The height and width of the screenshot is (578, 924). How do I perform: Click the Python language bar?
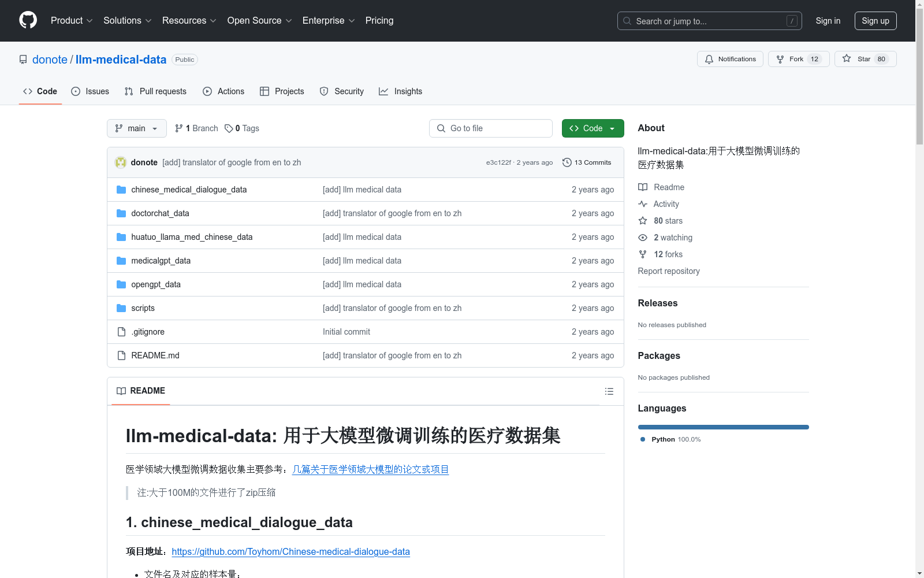[x=724, y=427]
